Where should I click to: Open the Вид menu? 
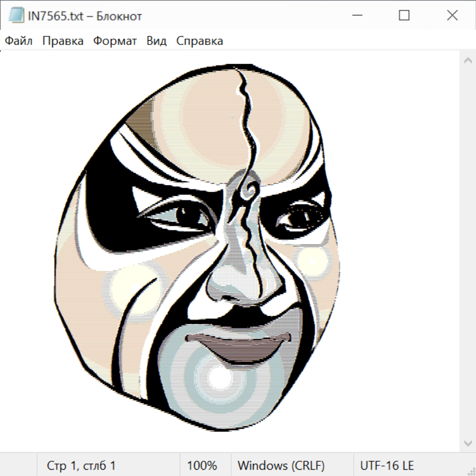157,41
